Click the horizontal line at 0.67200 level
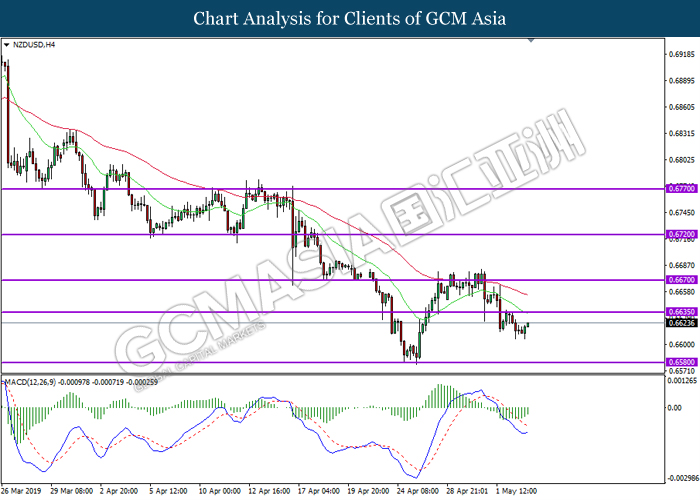 333,234
